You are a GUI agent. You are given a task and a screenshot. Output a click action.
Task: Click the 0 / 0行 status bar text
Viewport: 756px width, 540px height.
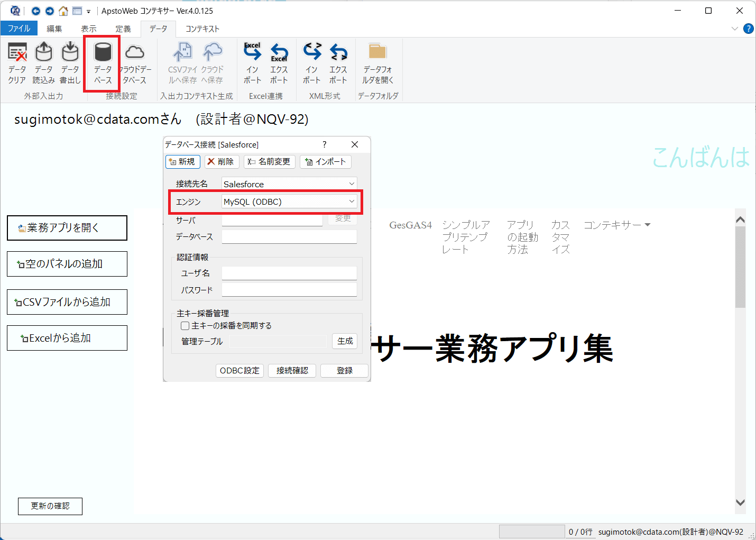point(580,532)
